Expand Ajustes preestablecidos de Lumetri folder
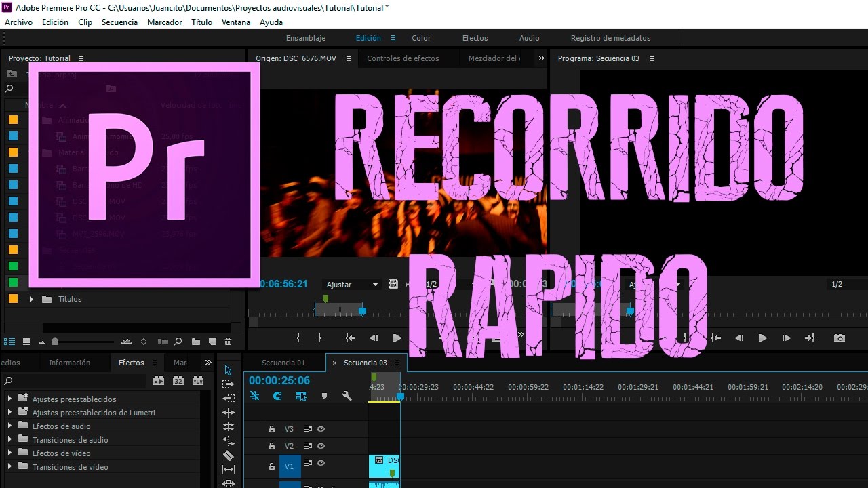The width and height of the screenshot is (868, 488). [9, 412]
